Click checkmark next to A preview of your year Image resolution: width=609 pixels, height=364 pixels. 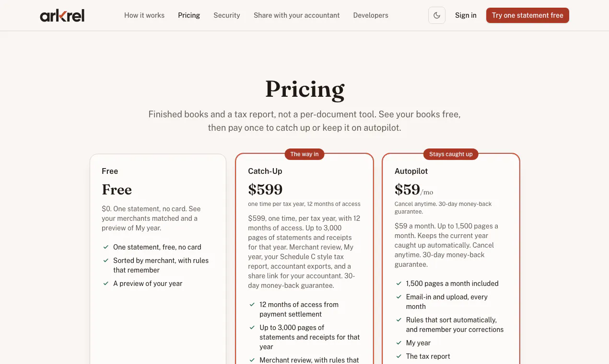(106, 284)
